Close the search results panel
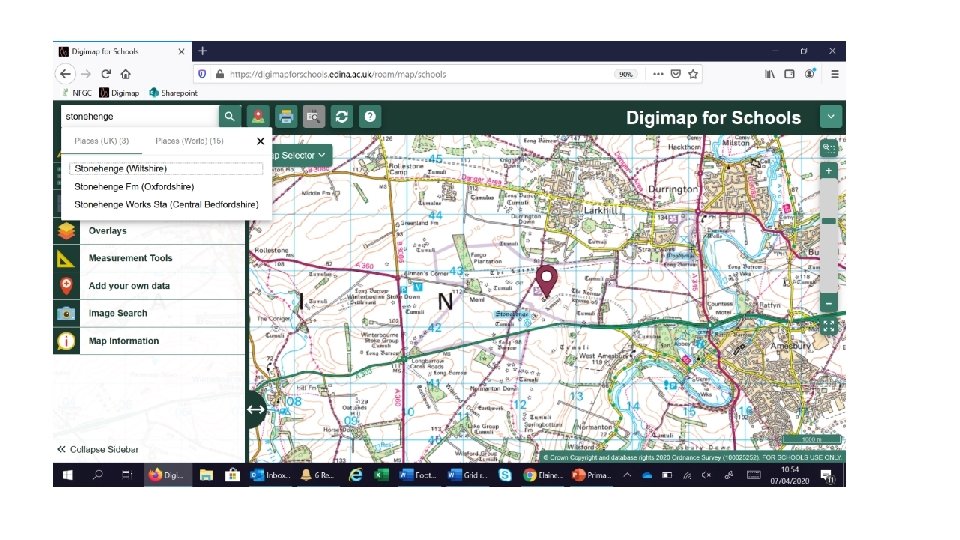Screen dimensions: 960x540 260,141
